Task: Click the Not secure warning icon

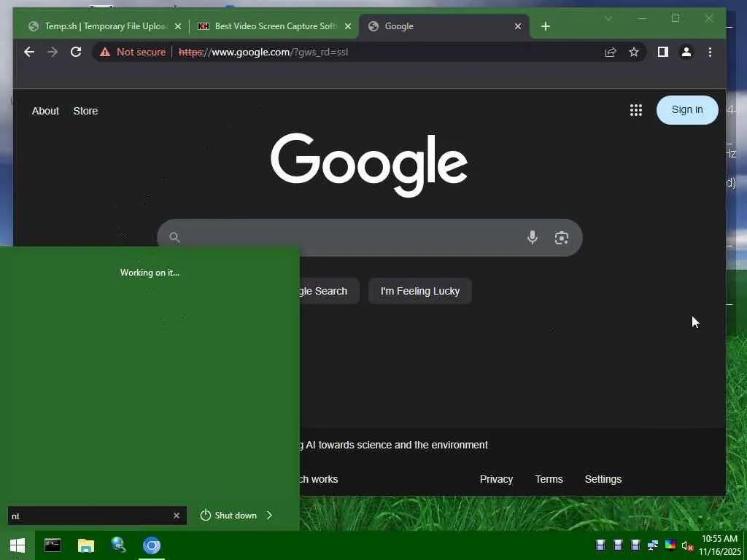Action: [x=105, y=52]
